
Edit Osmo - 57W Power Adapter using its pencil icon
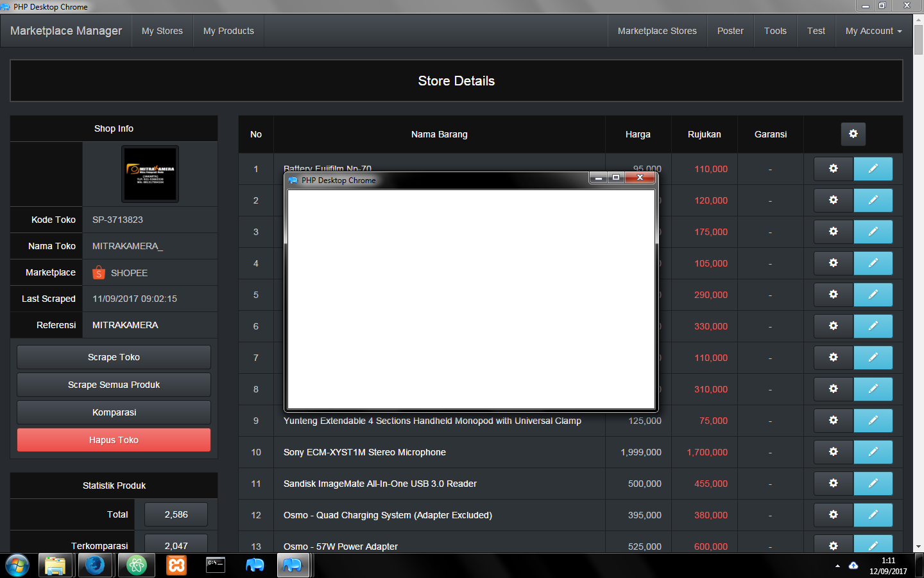[873, 545]
